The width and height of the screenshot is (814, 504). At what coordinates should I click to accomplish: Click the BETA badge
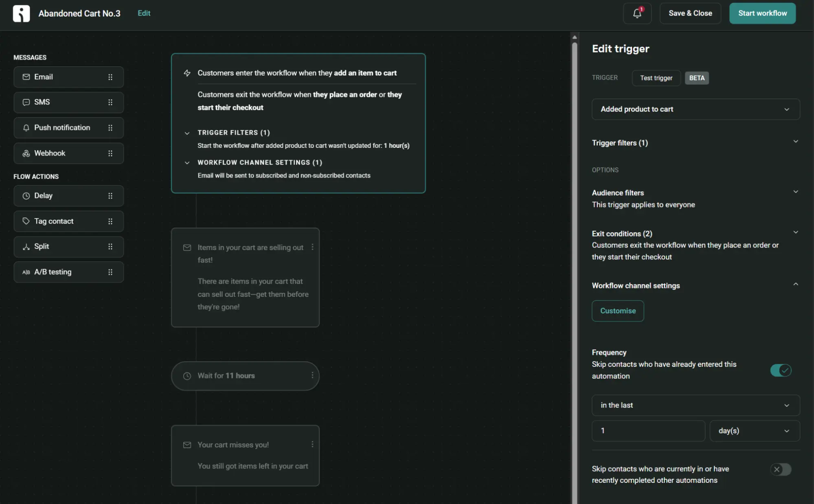point(697,78)
